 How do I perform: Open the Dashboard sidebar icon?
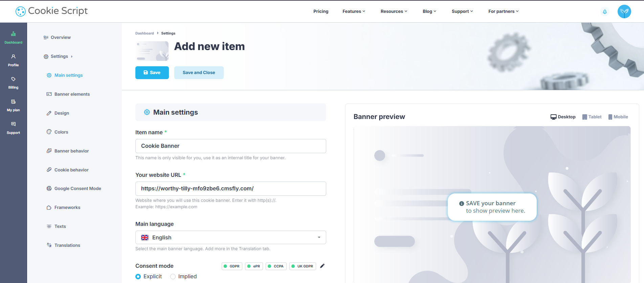coord(13,34)
